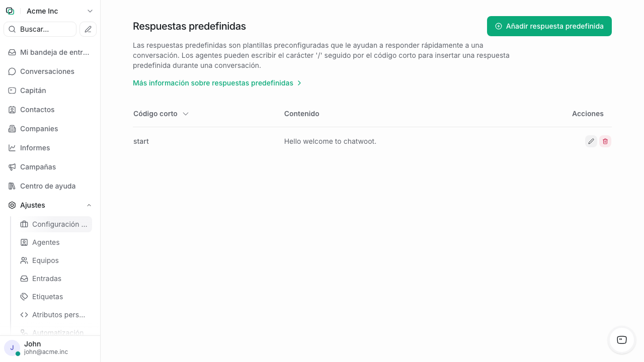Screen dimensions: 644x362
Task: Open Agentes settings
Action: (x=46, y=242)
